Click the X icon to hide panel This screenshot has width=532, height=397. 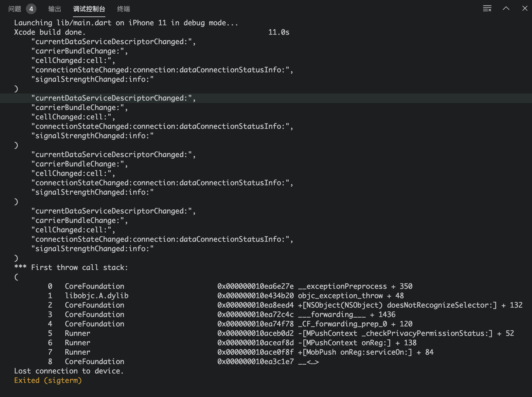coord(525,9)
